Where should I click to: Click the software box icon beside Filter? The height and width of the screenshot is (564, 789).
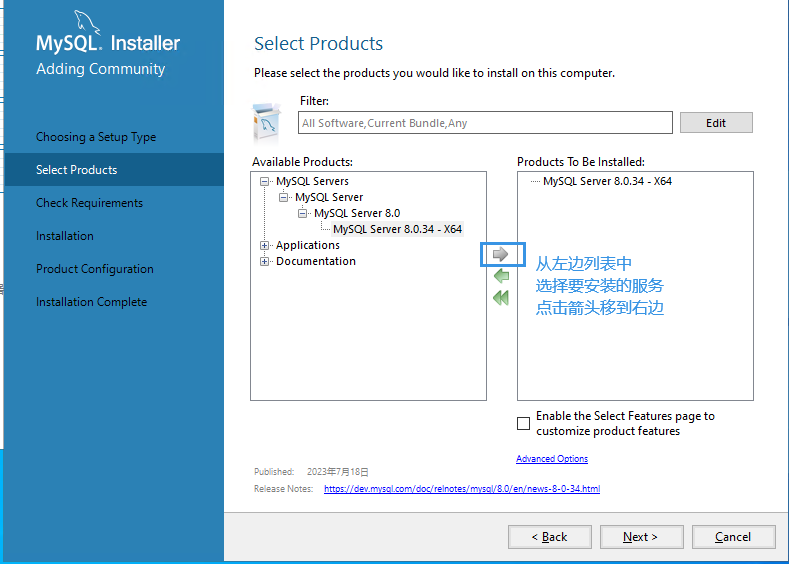(267, 124)
